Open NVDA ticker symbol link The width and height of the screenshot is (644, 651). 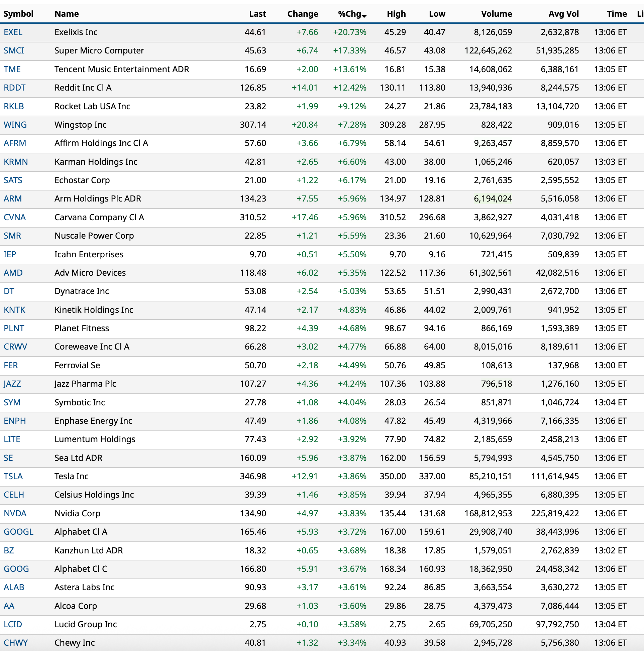point(15,513)
